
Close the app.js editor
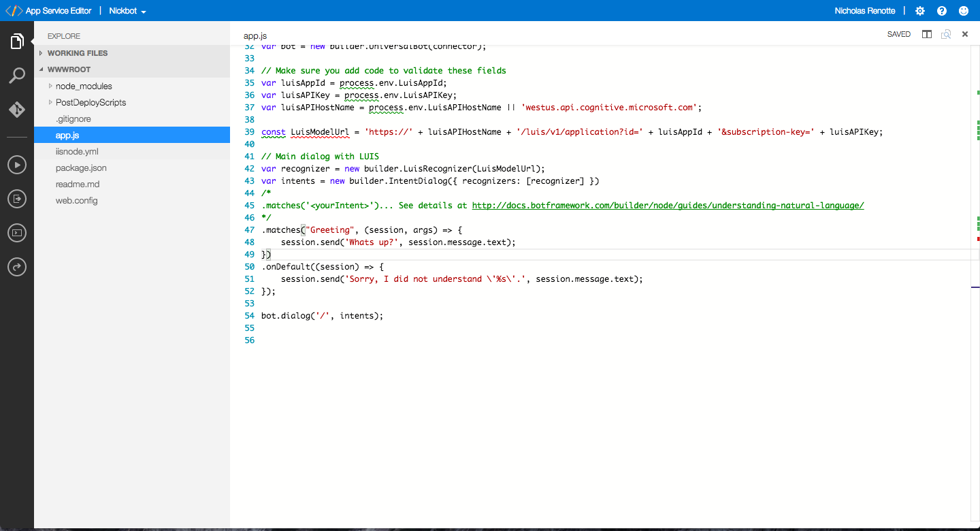point(965,34)
